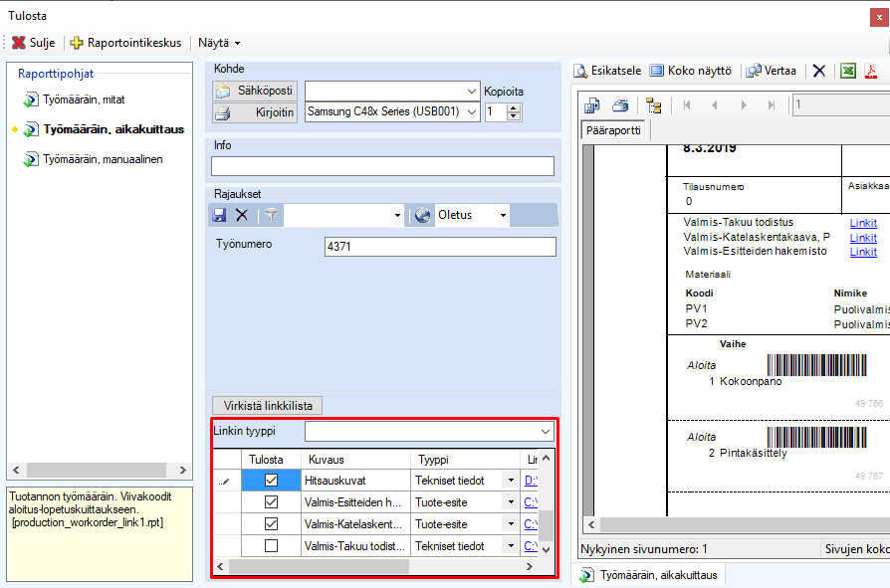Go to the last page of the report
The height and width of the screenshot is (588, 890).
[x=771, y=104]
